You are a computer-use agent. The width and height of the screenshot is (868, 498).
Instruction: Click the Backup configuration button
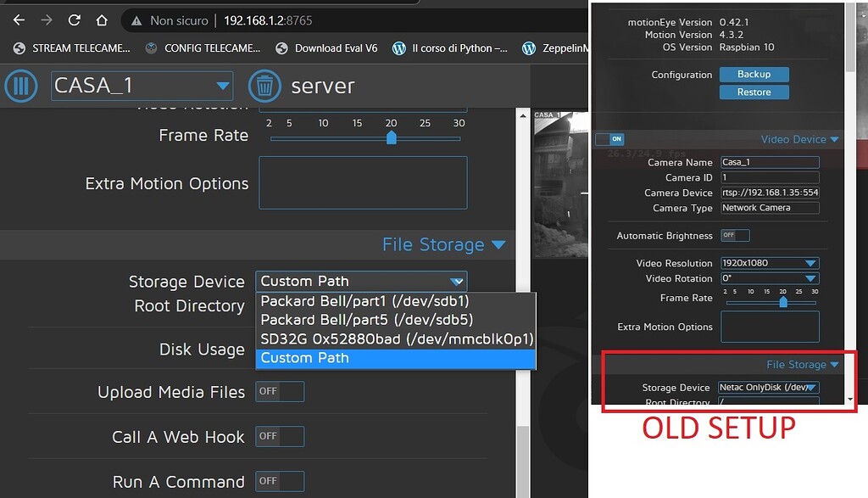(754, 74)
